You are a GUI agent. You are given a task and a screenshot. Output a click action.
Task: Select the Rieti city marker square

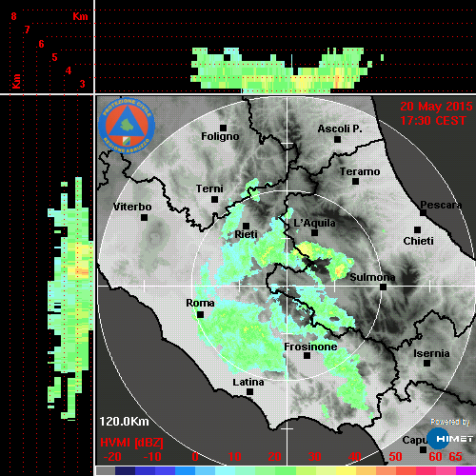tap(246, 226)
